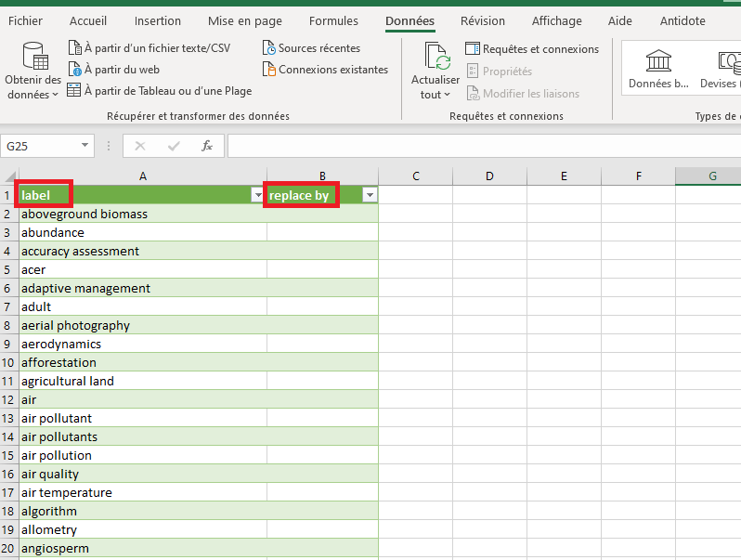Click À partir d'un fichier texte/CSV icon
741x560 pixels.
[x=75, y=48]
